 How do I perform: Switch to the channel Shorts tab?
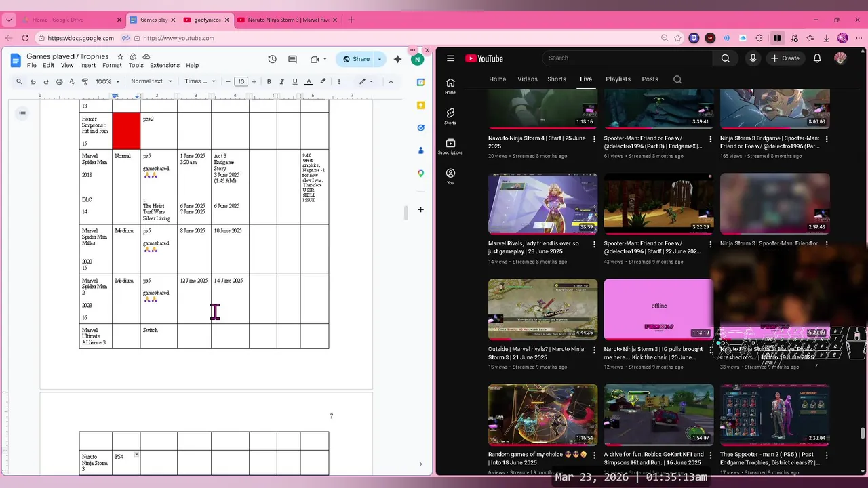click(x=557, y=79)
